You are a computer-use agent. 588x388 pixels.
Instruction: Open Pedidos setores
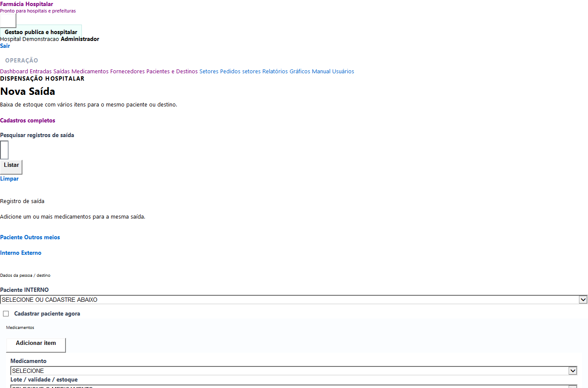click(x=240, y=72)
